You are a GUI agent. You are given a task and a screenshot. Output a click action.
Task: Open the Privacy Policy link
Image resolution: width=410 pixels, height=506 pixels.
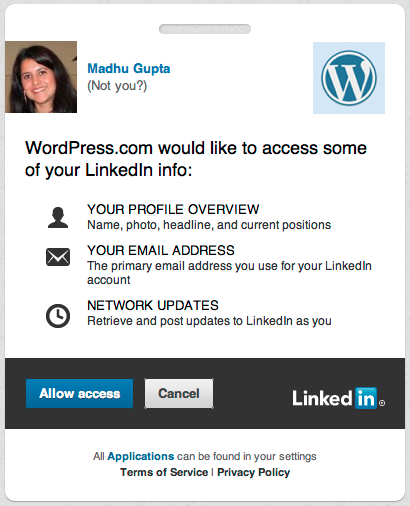point(254,472)
